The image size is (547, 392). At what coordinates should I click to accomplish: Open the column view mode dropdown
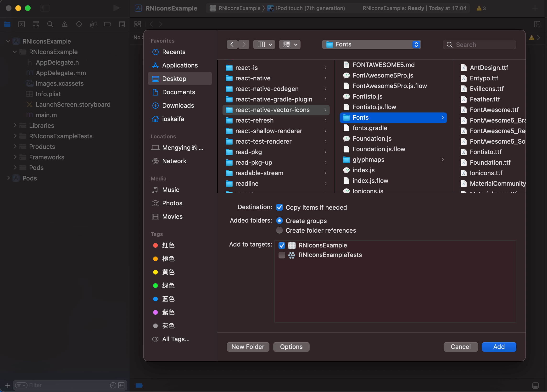[x=264, y=44]
